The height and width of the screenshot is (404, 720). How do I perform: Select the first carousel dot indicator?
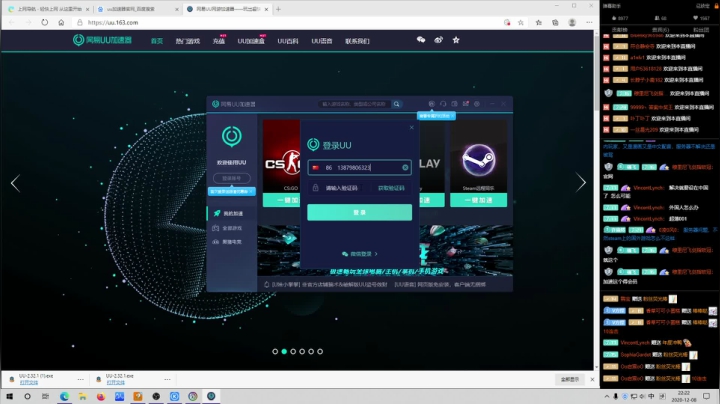pos(275,351)
